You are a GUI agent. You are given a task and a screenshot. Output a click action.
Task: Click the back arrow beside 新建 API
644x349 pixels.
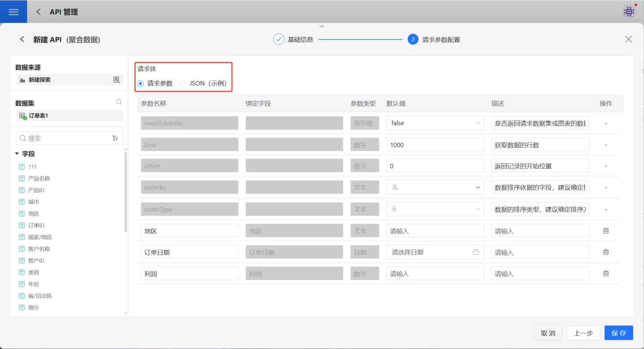pyautogui.click(x=22, y=39)
